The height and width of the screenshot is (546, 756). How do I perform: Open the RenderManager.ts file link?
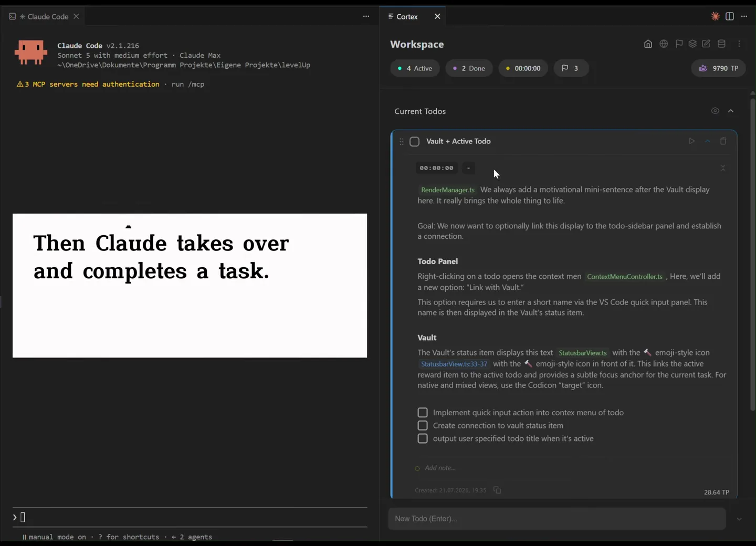click(x=448, y=190)
